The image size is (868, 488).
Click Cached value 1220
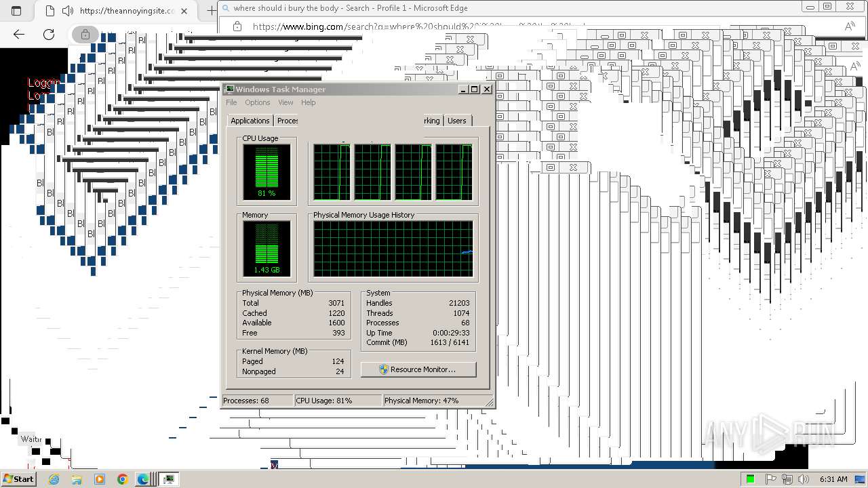336,313
